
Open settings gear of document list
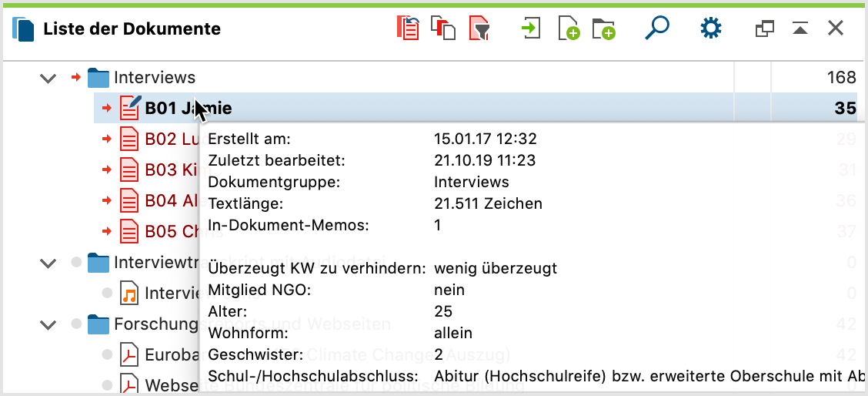click(x=711, y=28)
